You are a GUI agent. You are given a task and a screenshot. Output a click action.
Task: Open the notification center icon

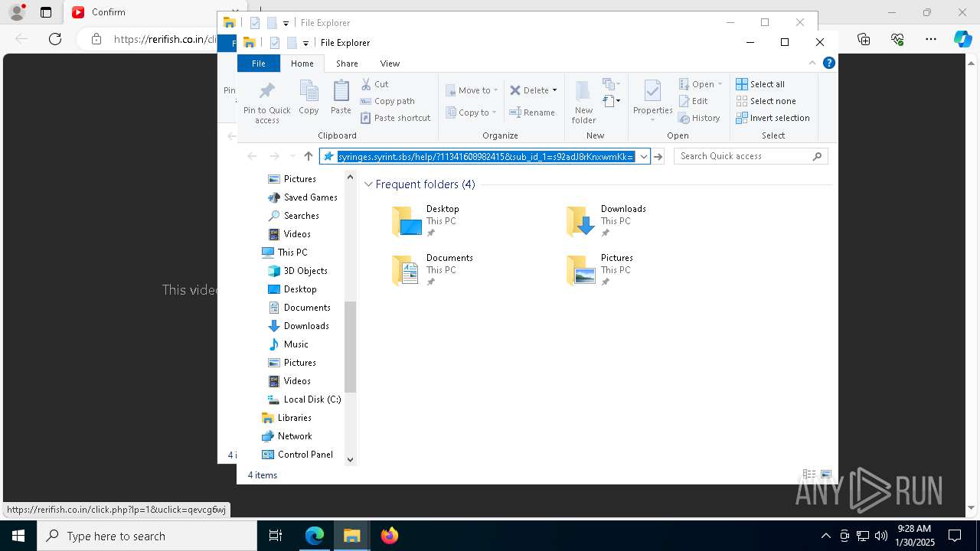pos(955,536)
